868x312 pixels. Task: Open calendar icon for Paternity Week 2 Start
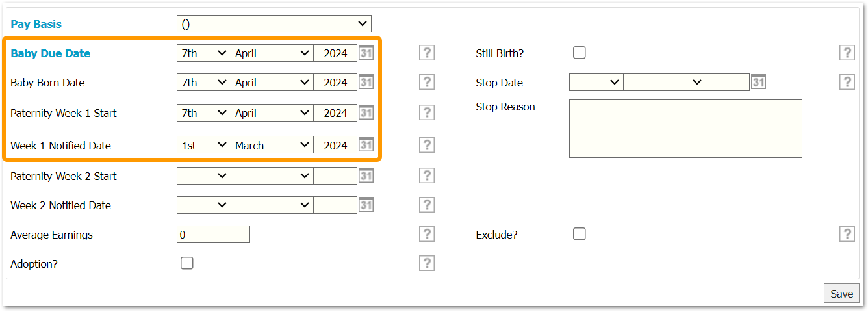(x=366, y=176)
